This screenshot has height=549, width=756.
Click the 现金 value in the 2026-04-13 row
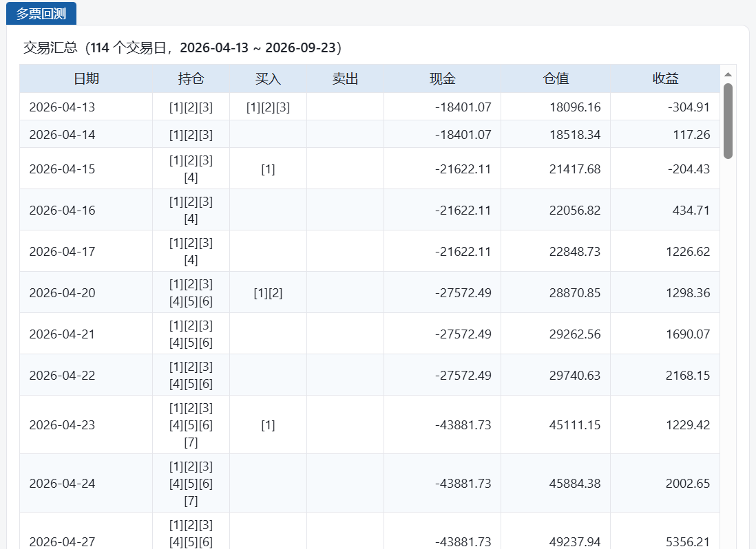click(463, 107)
